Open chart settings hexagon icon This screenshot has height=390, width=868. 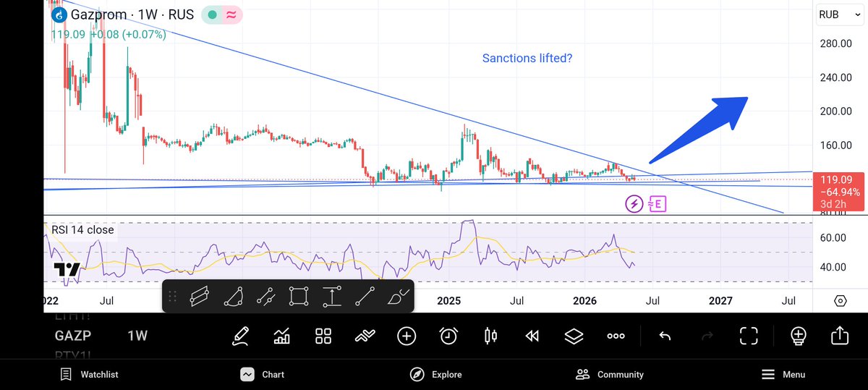(x=840, y=301)
